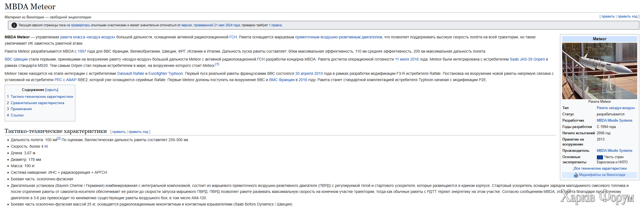Image resolution: width=644 pixels, height=211 pixels.
Task: Open the 'РЛС' link
Action: point(58,80)
